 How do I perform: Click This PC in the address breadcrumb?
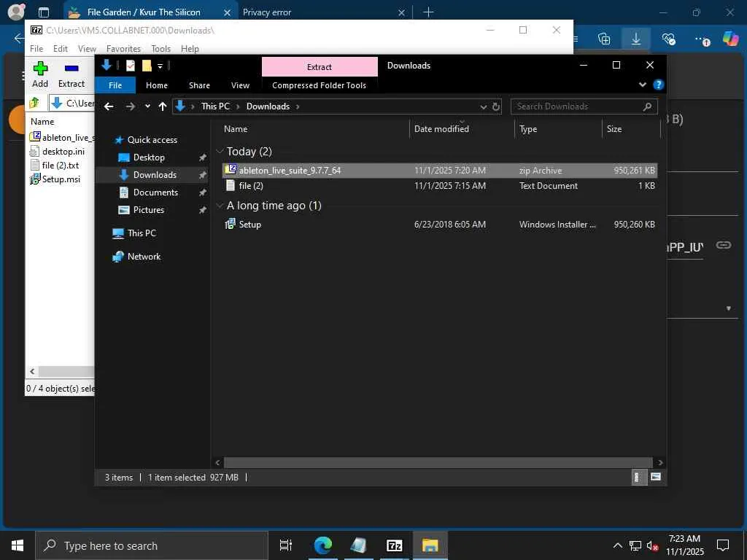[x=215, y=106]
